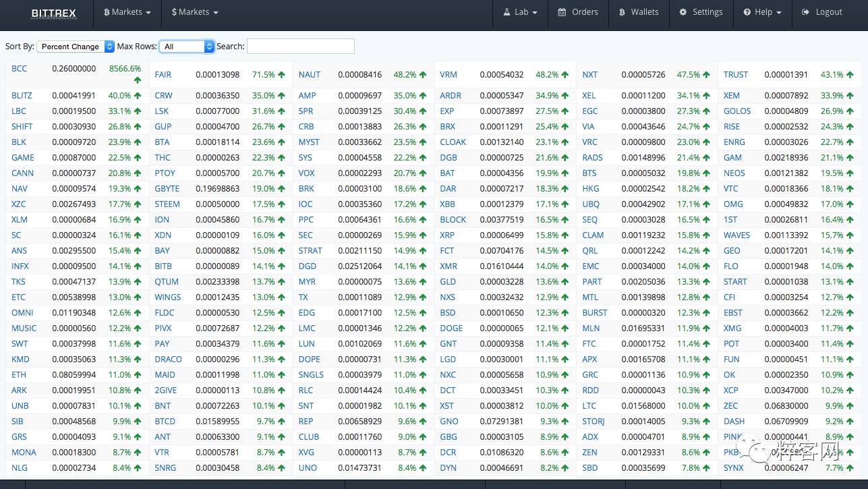Click the up arrow beside UNO 8.4%

(423, 468)
